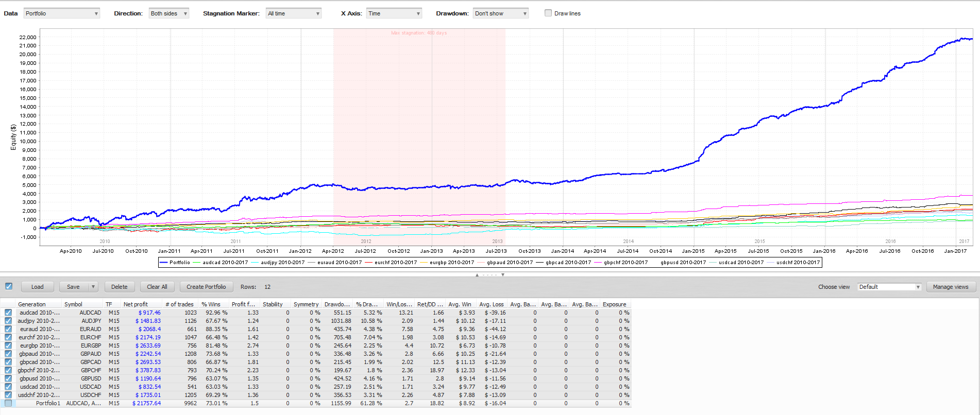This screenshot has height=415, width=980.
Task: Sort by the Exposure column header
Action: 616,304
